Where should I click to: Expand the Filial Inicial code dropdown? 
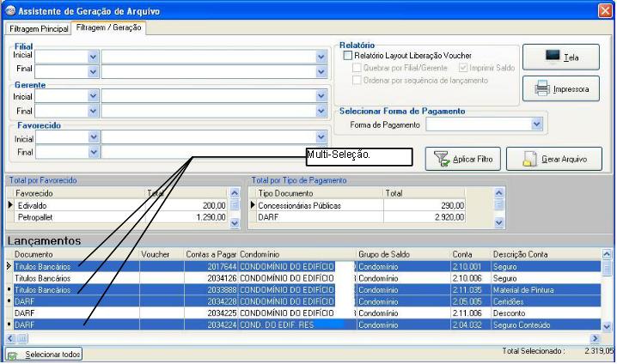[x=94, y=56]
